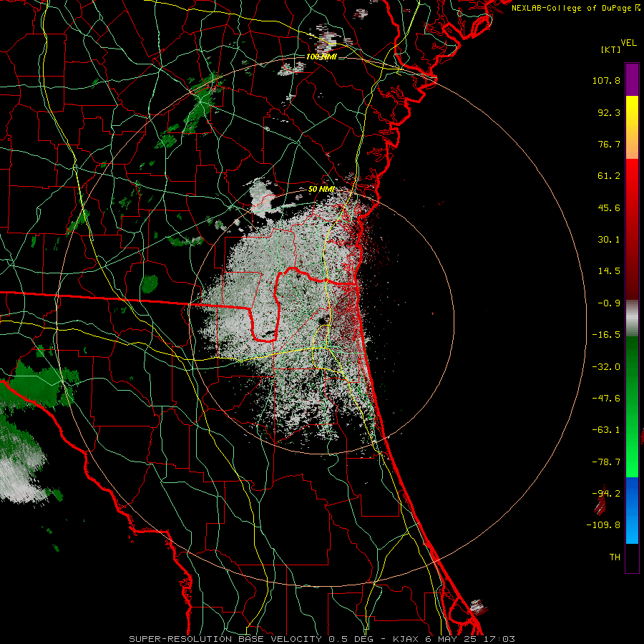Click the 107.8 value on velocity scale

[x=606, y=80]
